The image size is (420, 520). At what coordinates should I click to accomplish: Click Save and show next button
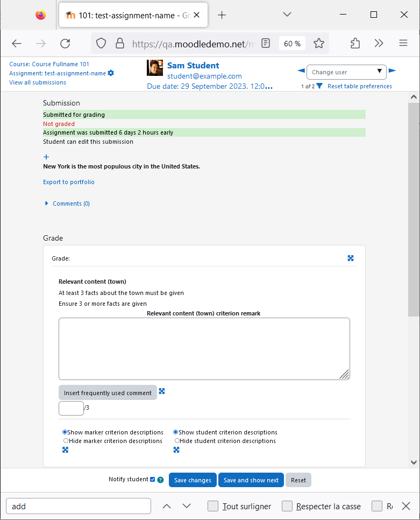pyautogui.click(x=251, y=480)
